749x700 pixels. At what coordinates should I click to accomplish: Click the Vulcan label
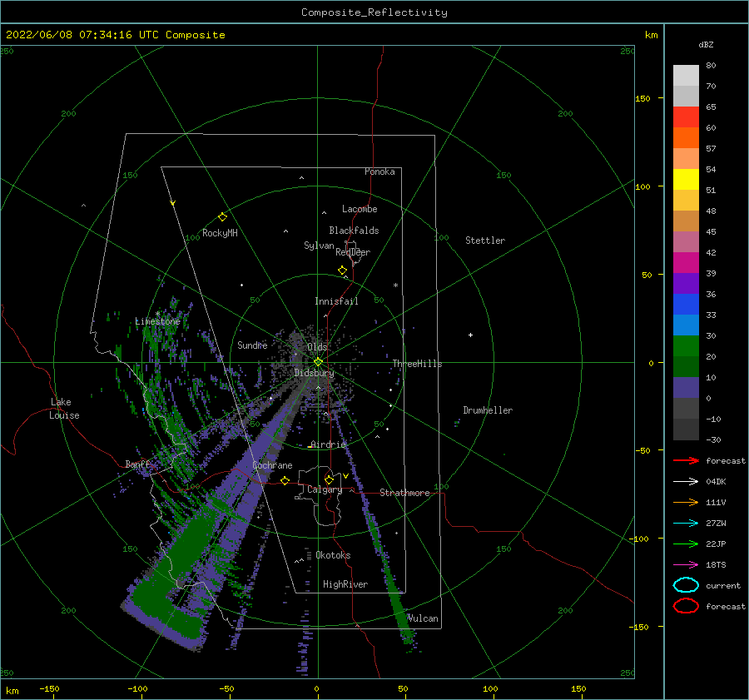pos(424,618)
